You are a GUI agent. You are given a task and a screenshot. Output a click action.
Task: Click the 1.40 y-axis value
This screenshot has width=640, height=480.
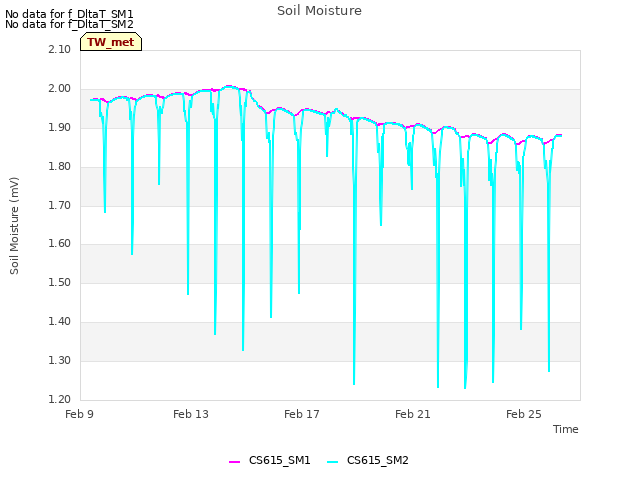pos(60,322)
